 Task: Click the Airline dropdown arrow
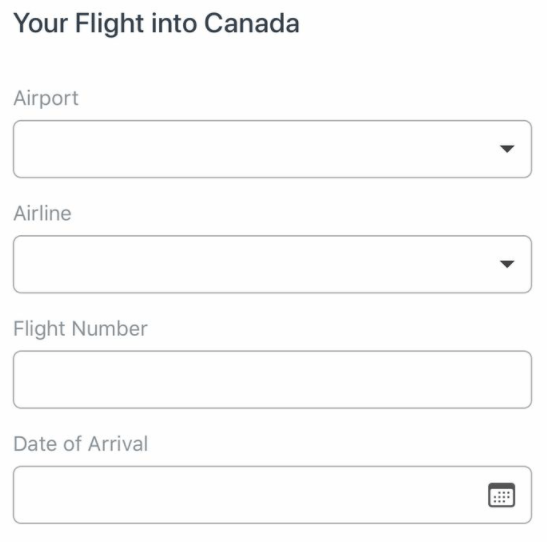point(507,264)
